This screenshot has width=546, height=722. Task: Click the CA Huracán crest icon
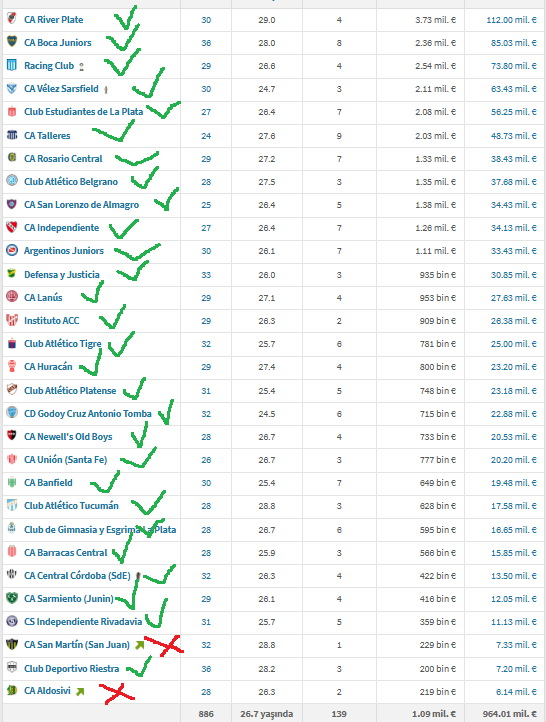(x=12, y=366)
